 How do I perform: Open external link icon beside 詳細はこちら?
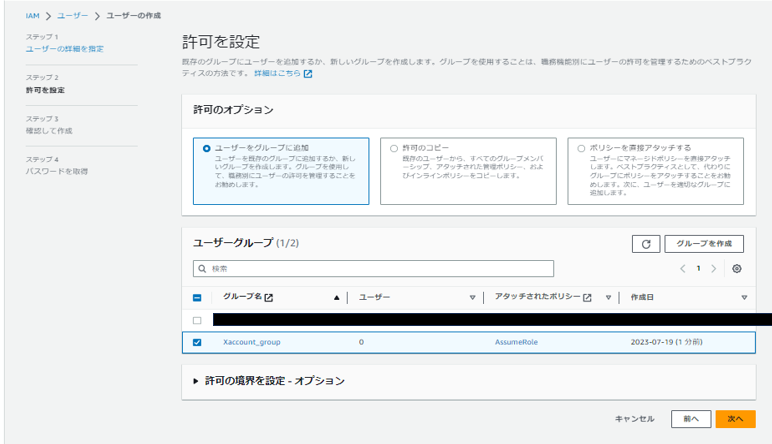[308, 74]
